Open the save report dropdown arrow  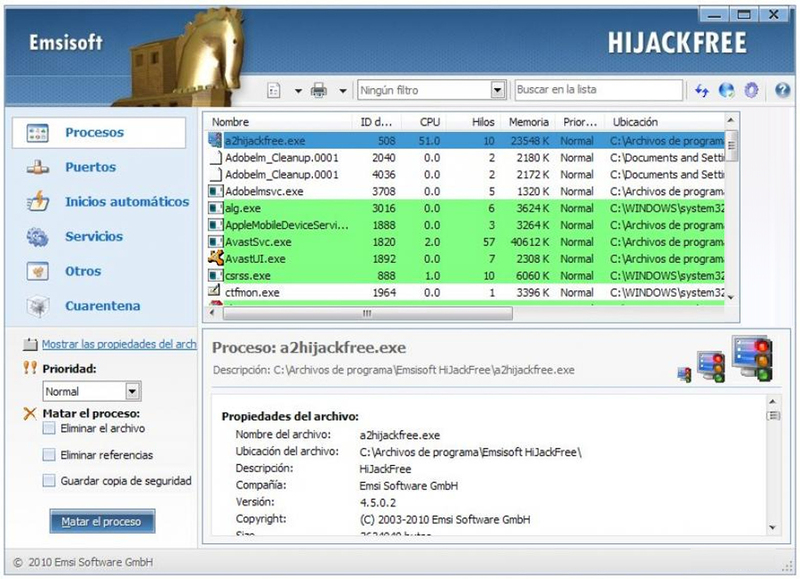click(298, 91)
